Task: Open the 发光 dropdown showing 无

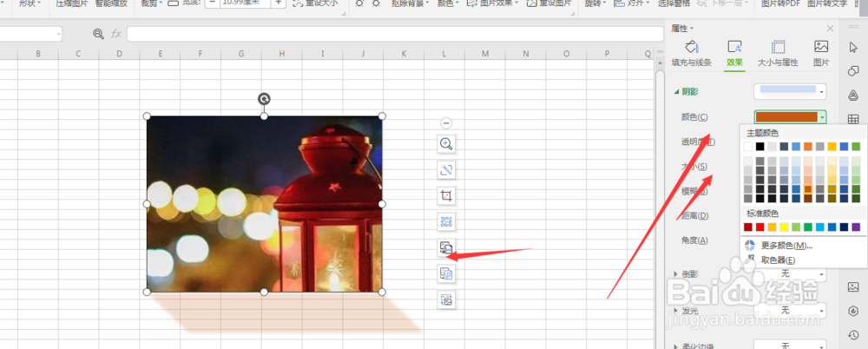Action: pos(790,311)
